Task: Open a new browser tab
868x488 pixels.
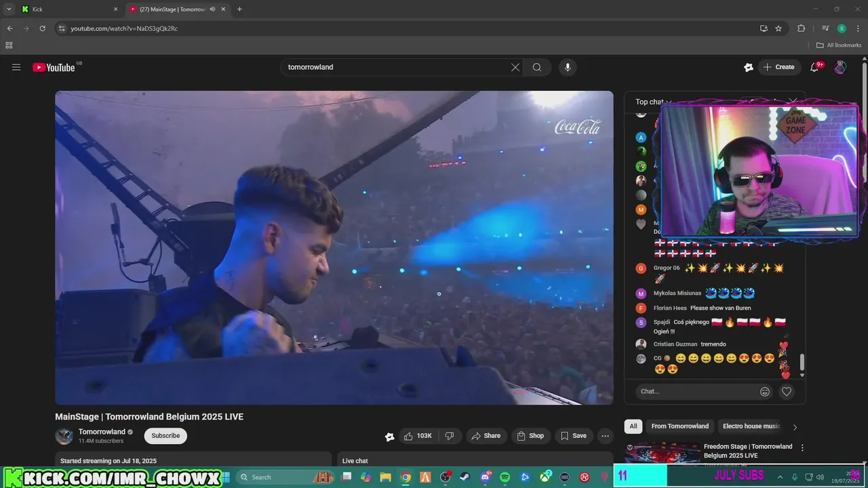Action: 239,9
